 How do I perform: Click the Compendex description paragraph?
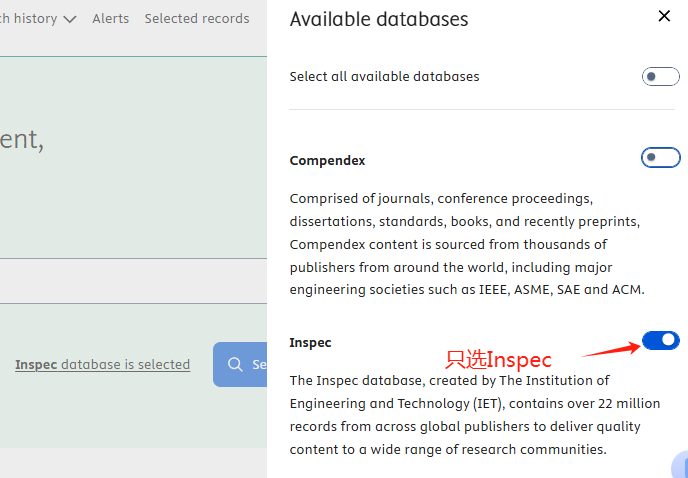[467, 244]
